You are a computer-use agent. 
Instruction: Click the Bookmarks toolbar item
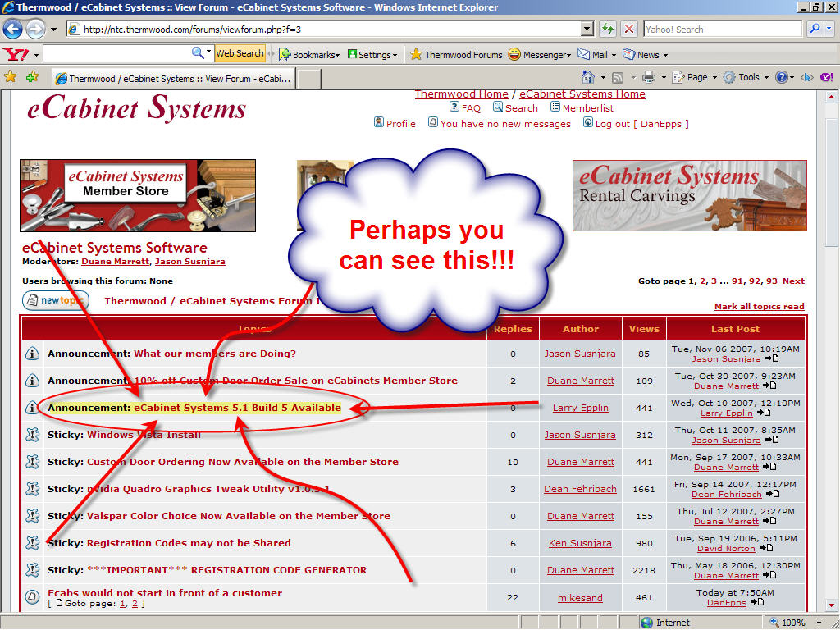(x=309, y=55)
